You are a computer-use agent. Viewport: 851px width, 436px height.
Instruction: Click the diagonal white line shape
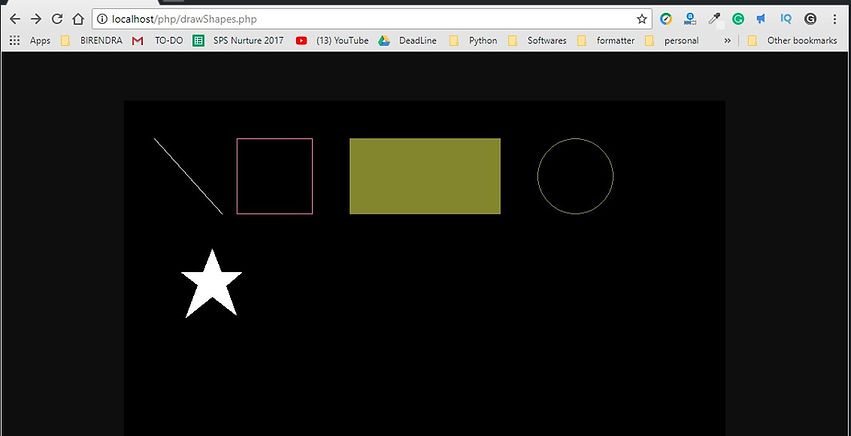188,176
